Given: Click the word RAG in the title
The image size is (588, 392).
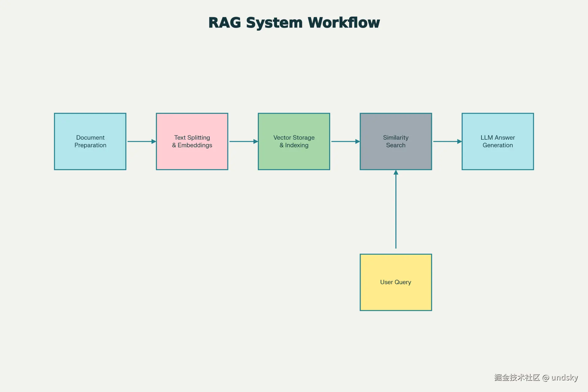Looking at the screenshot, I should 224,23.
